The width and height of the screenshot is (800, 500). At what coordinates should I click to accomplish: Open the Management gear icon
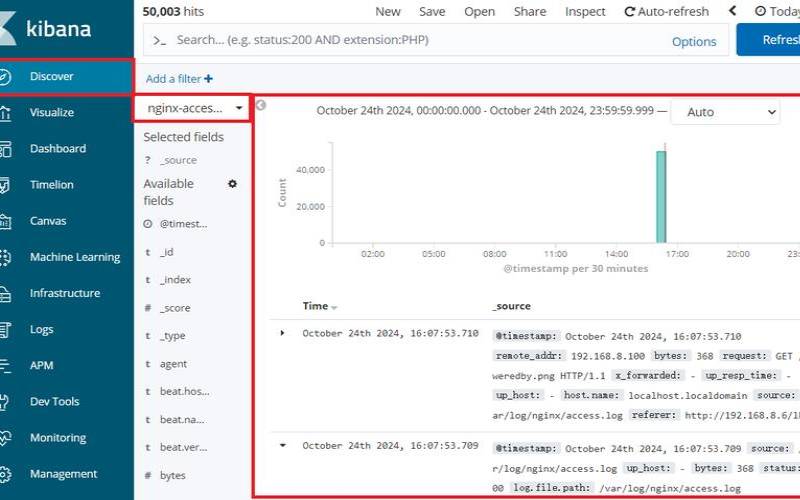5,474
